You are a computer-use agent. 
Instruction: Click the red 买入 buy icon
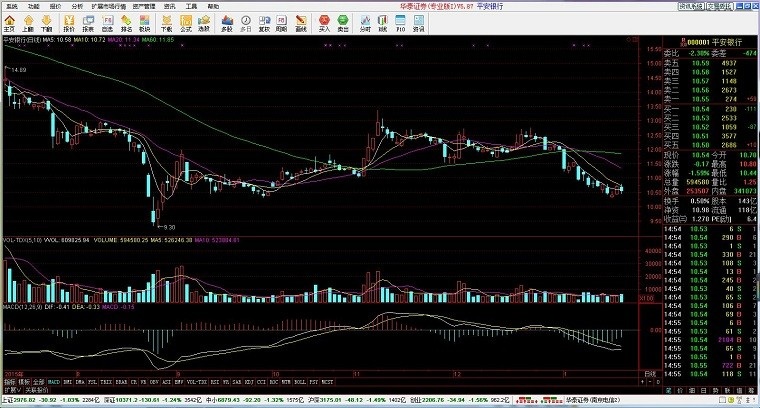(324, 23)
